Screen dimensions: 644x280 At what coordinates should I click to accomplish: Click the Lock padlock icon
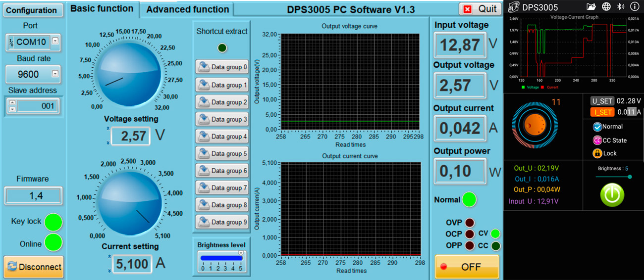[597, 153]
